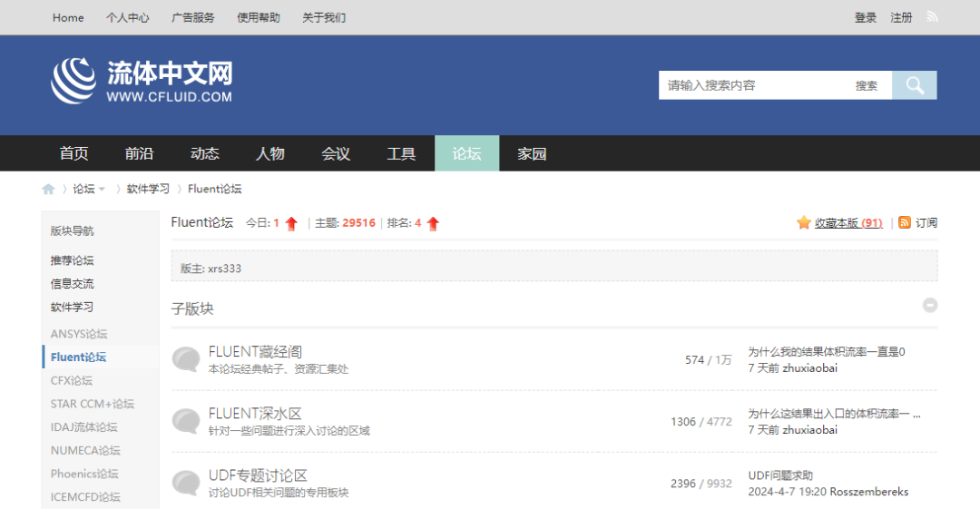
Task: Select 信息交流 in sidebar
Action: (72, 283)
